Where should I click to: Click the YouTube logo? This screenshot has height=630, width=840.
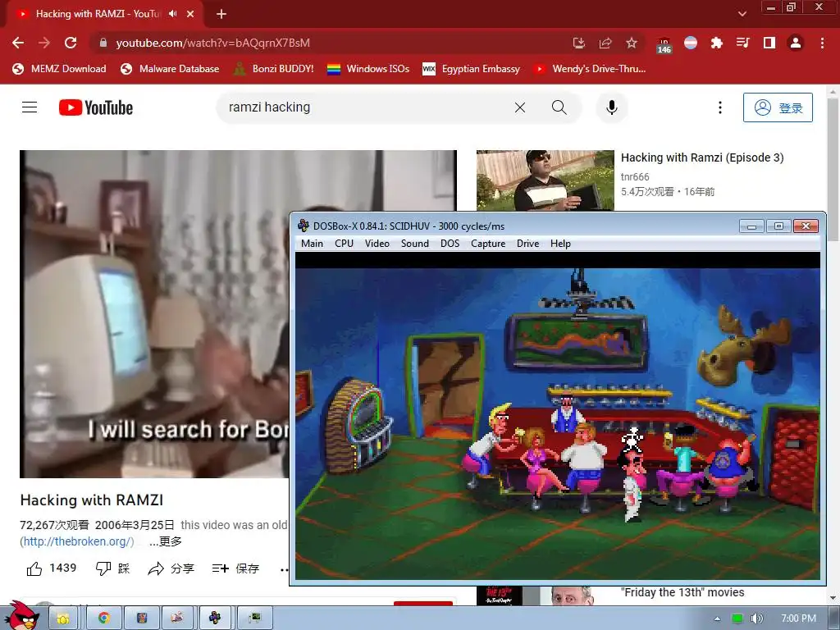(96, 107)
